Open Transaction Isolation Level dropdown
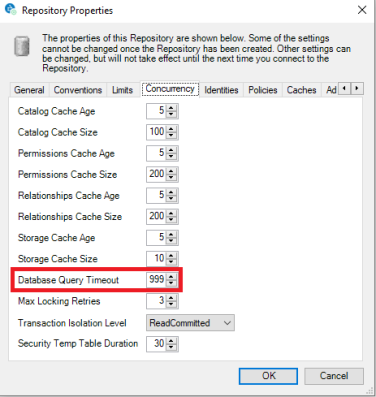 coord(190,323)
